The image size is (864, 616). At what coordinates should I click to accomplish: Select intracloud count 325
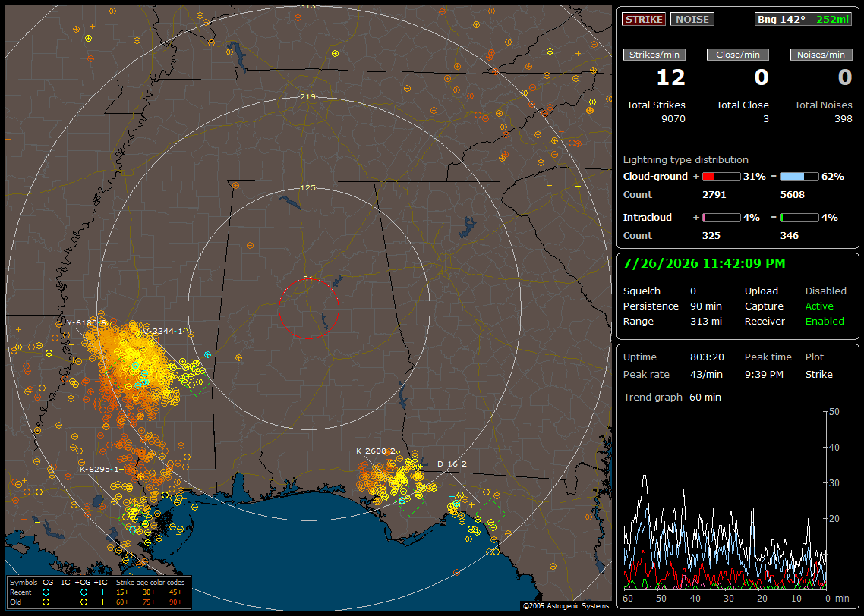coord(711,236)
